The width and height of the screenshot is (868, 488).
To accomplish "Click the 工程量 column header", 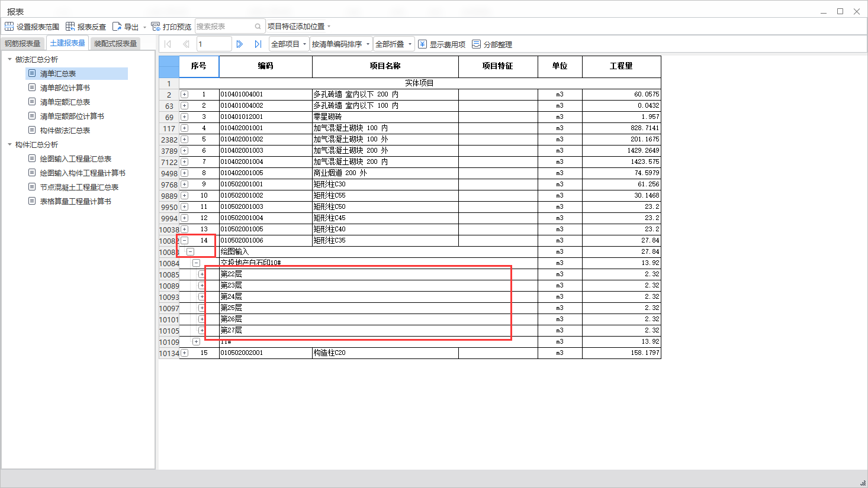I will pyautogui.click(x=622, y=66).
